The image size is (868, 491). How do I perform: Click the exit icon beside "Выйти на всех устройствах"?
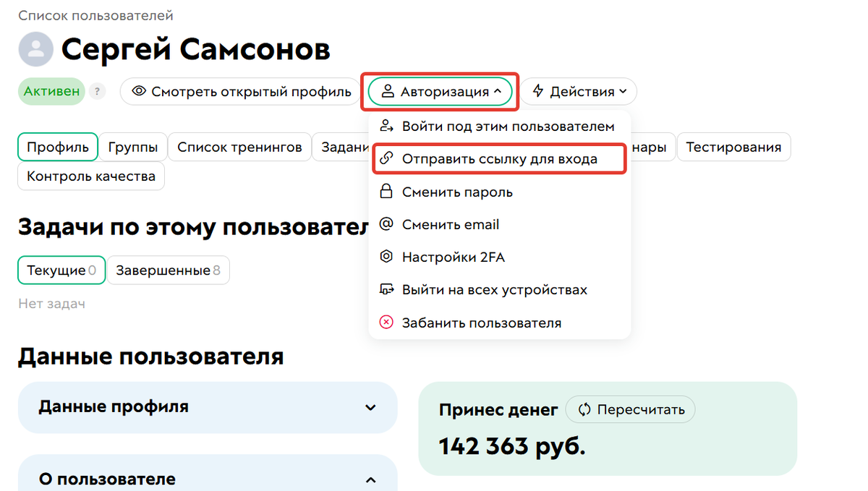[x=387, y=289]
